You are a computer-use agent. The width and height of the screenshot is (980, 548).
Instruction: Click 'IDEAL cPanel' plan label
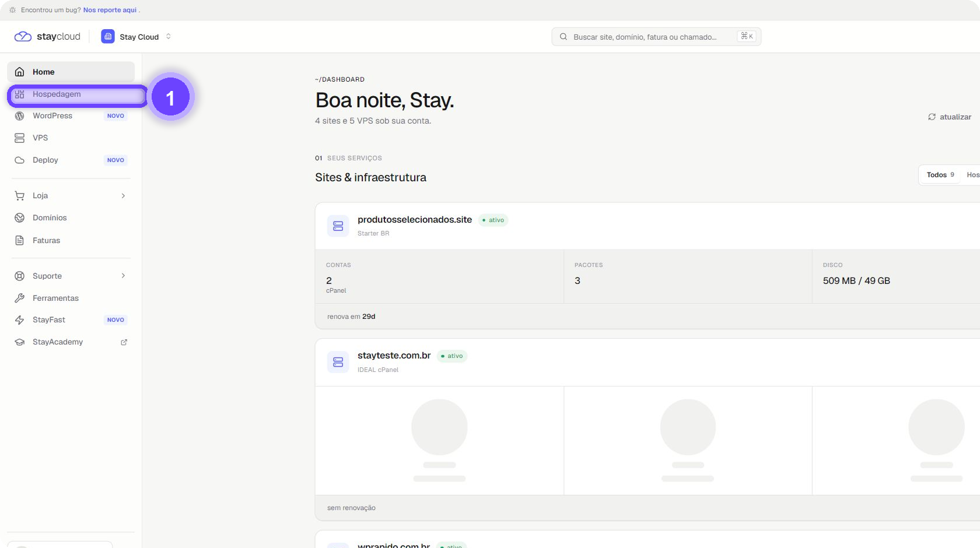coord(378,370)
